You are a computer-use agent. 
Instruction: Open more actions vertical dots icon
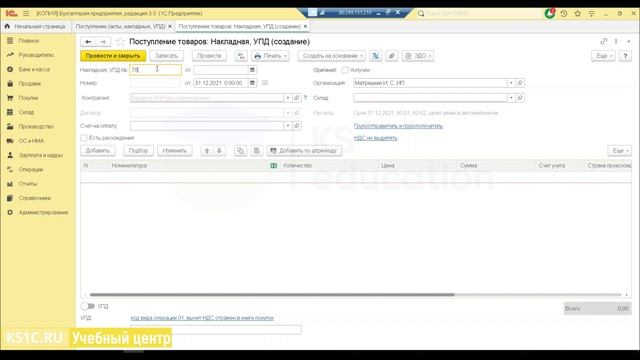[x=616, y=41]
